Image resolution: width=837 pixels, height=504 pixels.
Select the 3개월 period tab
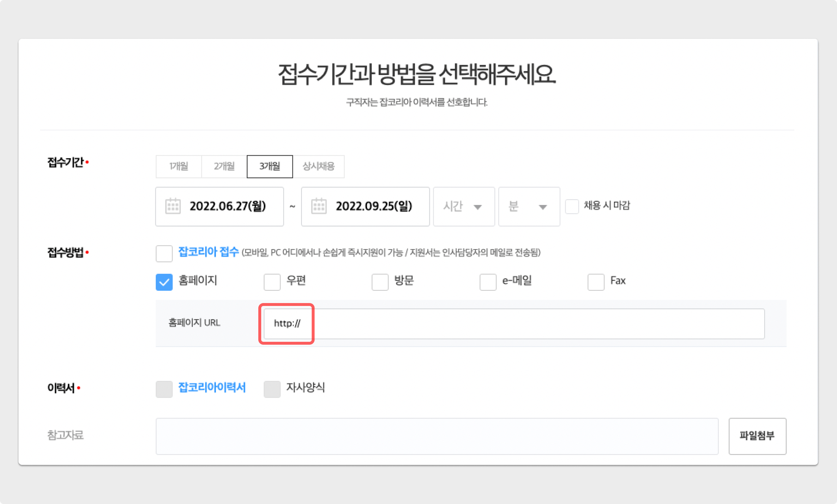(x=270, y=167)
